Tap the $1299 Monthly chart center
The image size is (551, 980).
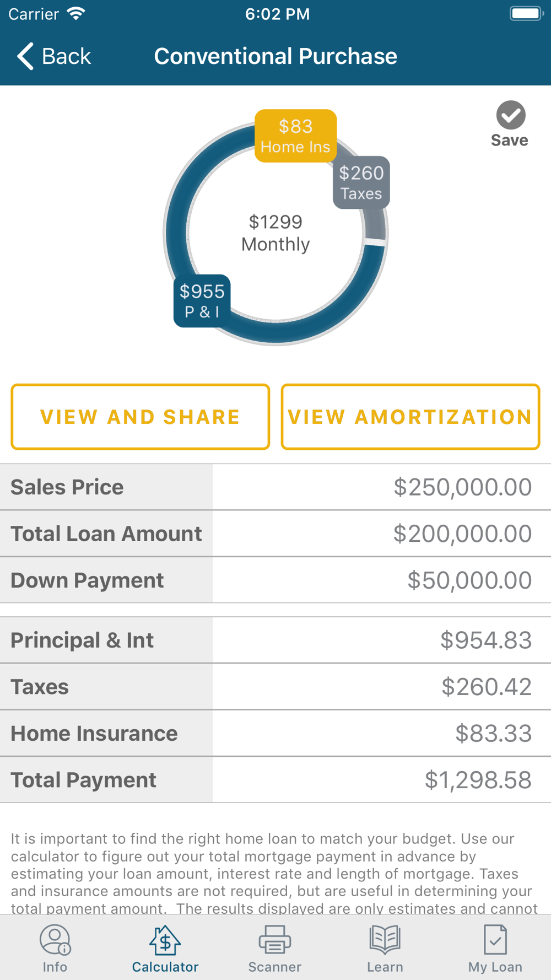click(x=275, y=233)
